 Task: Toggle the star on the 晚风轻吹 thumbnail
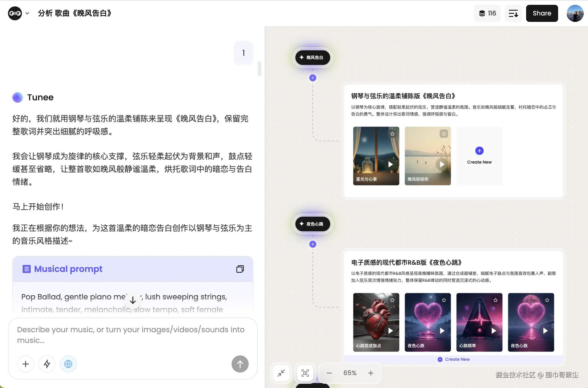click(443, 133)
